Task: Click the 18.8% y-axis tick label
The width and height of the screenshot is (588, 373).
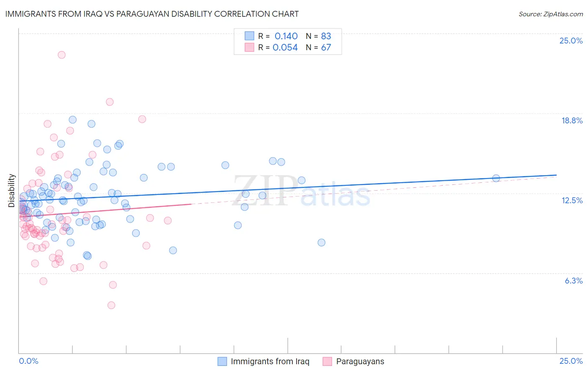Action: pos(572,120)
